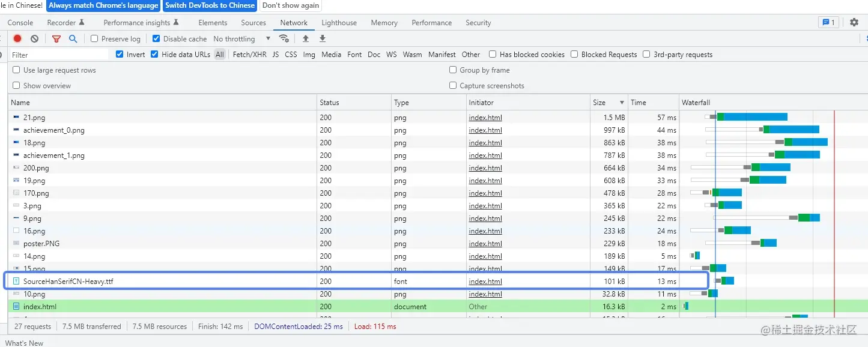
Task: Open the network search magnifier
Action: tap(73, 38)
